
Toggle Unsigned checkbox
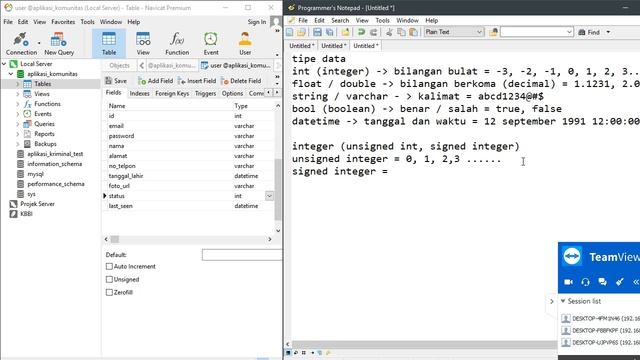[x=109, y=280]
